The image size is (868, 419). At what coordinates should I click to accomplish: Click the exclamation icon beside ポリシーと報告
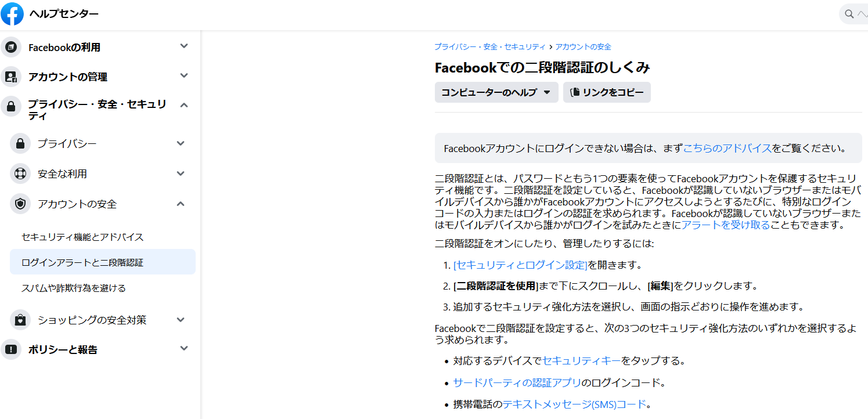pyautogui.click(x=11, y=349)
